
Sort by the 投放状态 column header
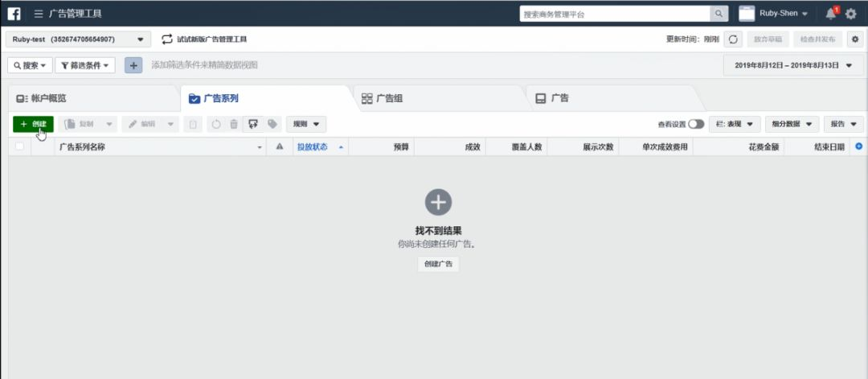click(321, 146)
